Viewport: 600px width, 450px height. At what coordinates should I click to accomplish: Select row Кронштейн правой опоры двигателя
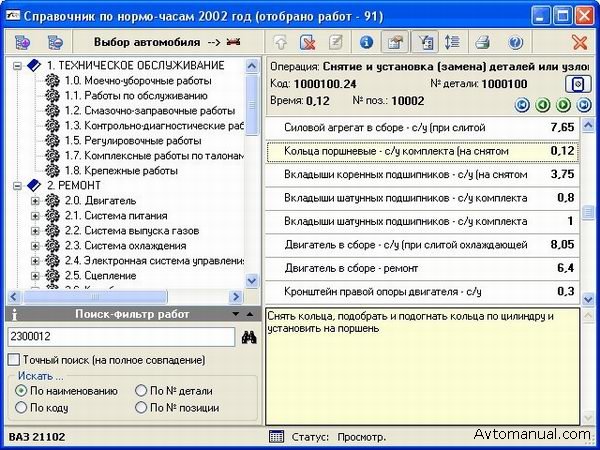point(422,292)
